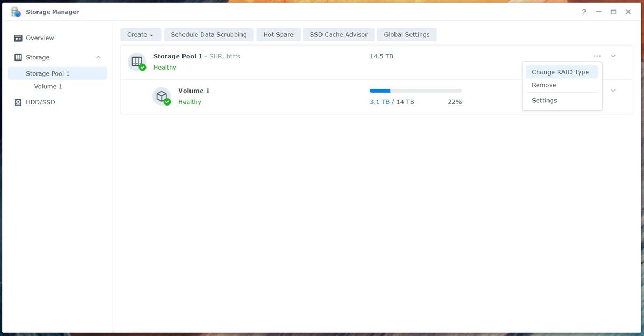Collapse the Storage section in sidebar
The width and height of the screenshot is (644, 336).
pos(98,57)
